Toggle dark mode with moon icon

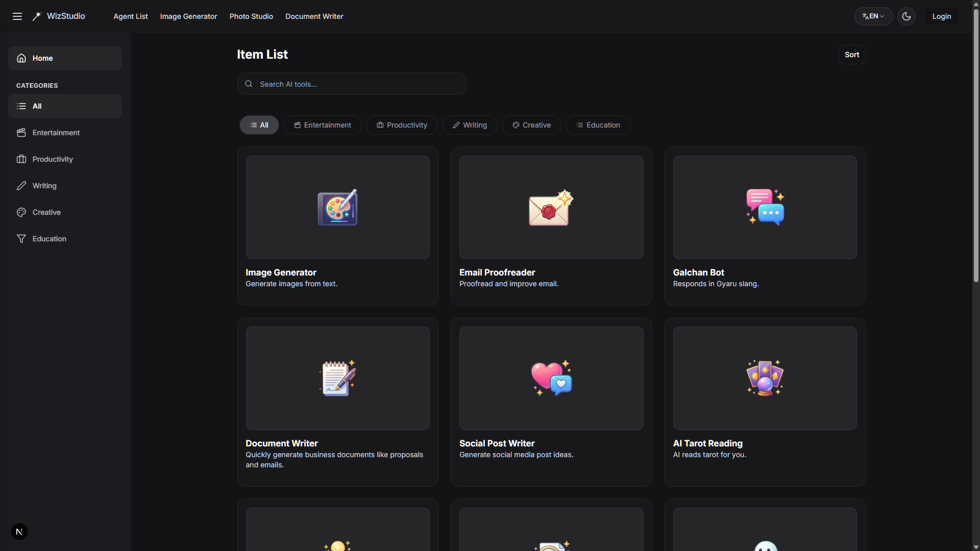tap(906, 16)
